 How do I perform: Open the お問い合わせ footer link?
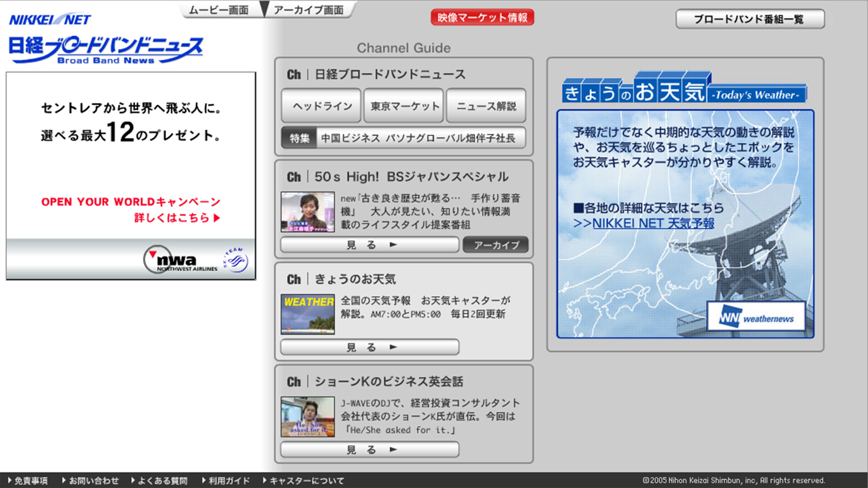(90, 481)
